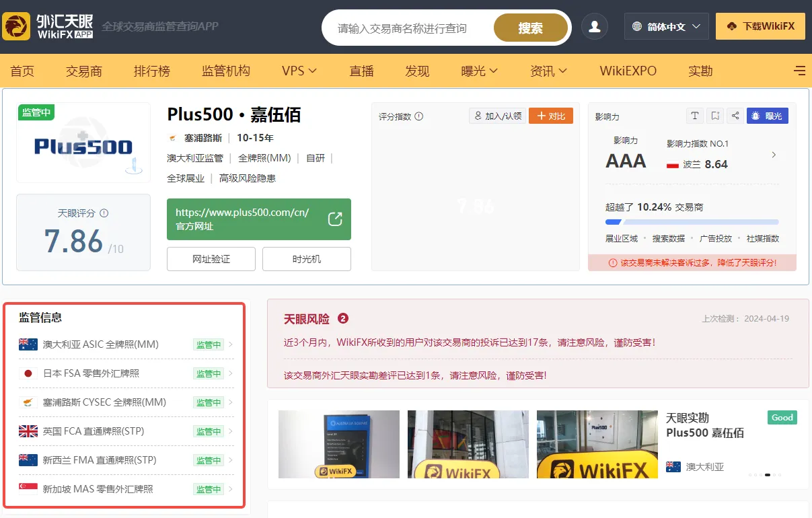The height and width of the screenshot is (518, 812).
Task: Open the Australia Square sign photo thumbnail
Action: pyautogui.click(x=339, y=444)
